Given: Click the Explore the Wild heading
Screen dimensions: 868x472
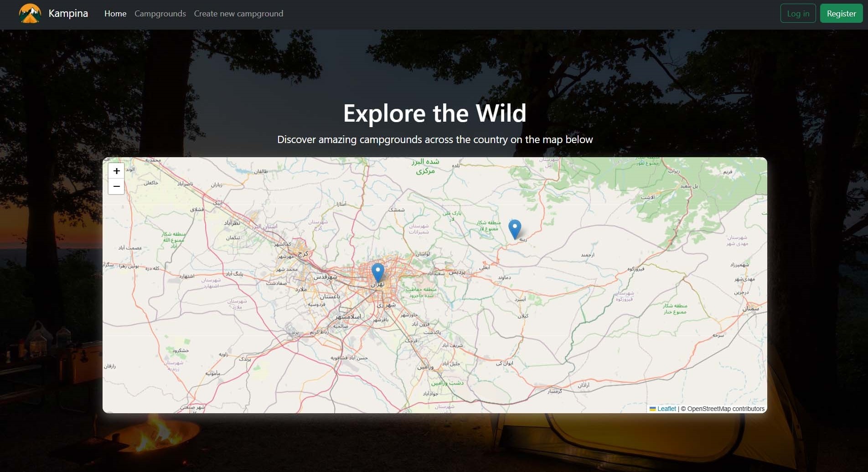Looking at the screenshot, I should coord(434,113).
